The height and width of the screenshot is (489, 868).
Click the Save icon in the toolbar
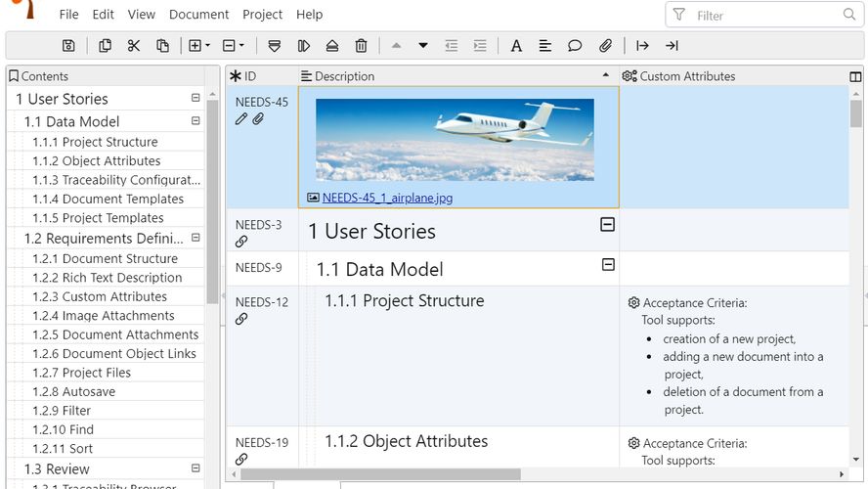68,46
